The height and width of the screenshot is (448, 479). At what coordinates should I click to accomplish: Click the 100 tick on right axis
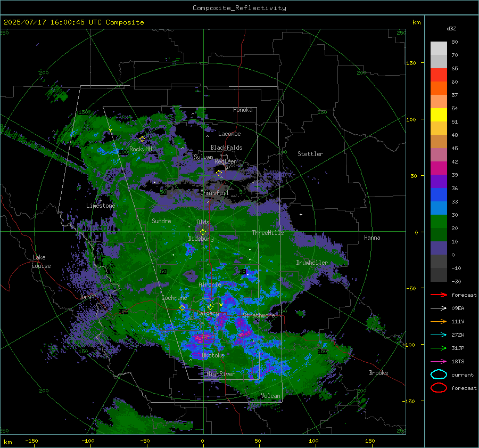[x=411, y=119]
